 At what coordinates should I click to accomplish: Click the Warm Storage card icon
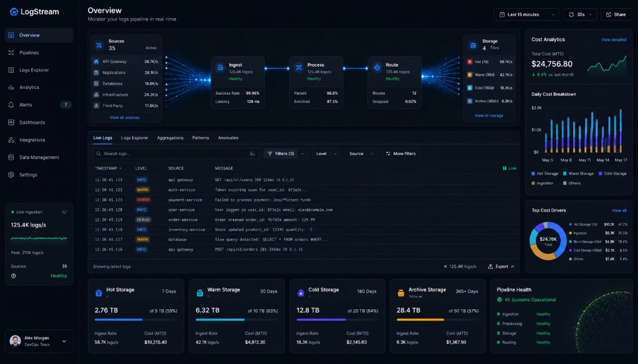click(200, 293)
